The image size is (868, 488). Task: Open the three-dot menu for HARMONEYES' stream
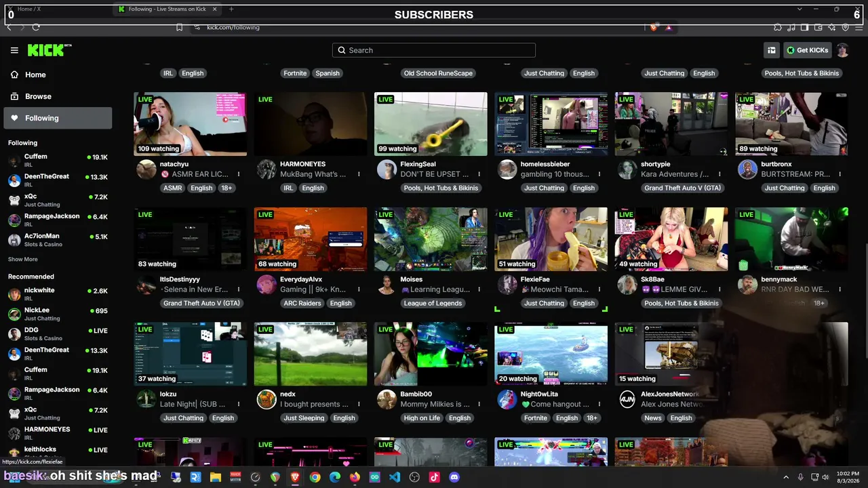(x=359, y=174)
